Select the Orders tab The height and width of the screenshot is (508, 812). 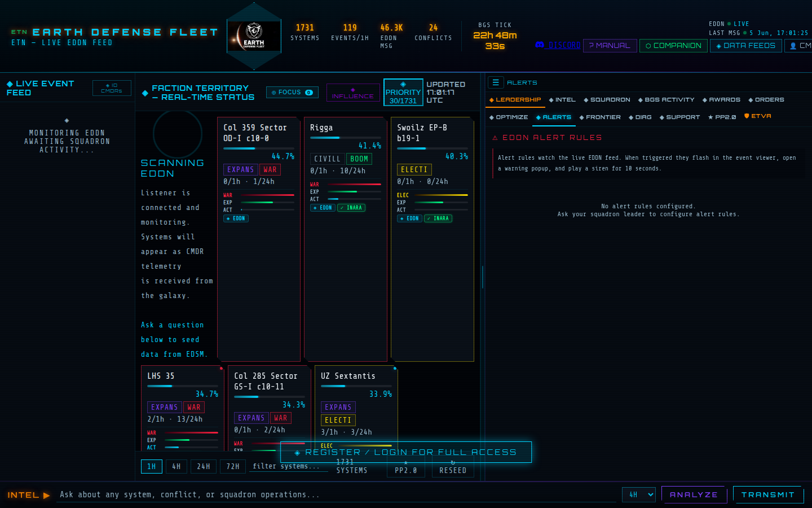(766, 100)
